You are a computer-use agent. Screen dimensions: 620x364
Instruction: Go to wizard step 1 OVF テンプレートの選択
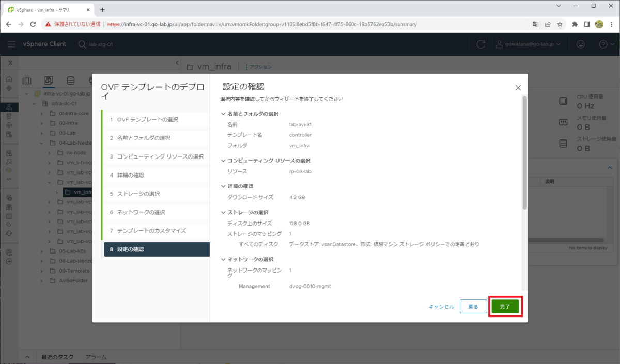[156, 119]
